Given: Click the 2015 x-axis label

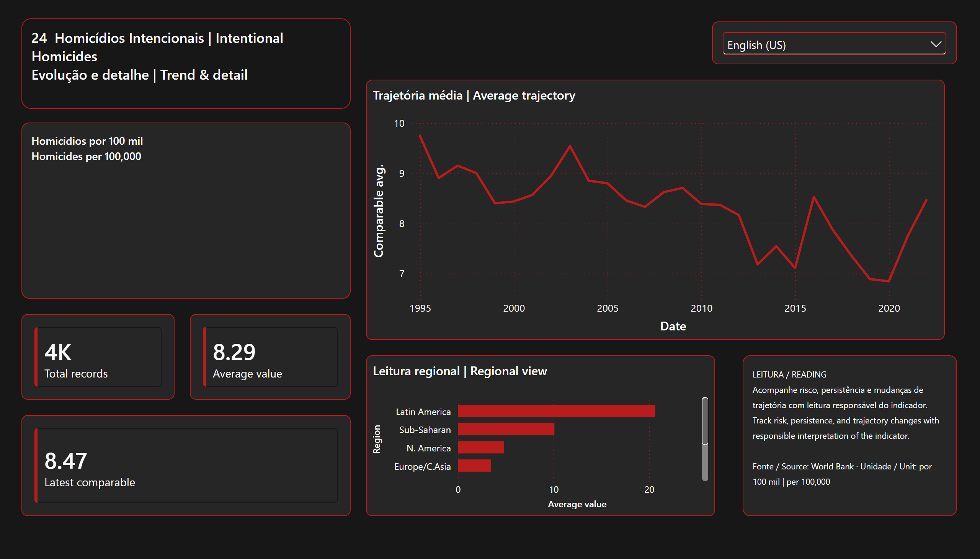Looking at the screenshot, I should coord(795,308).
